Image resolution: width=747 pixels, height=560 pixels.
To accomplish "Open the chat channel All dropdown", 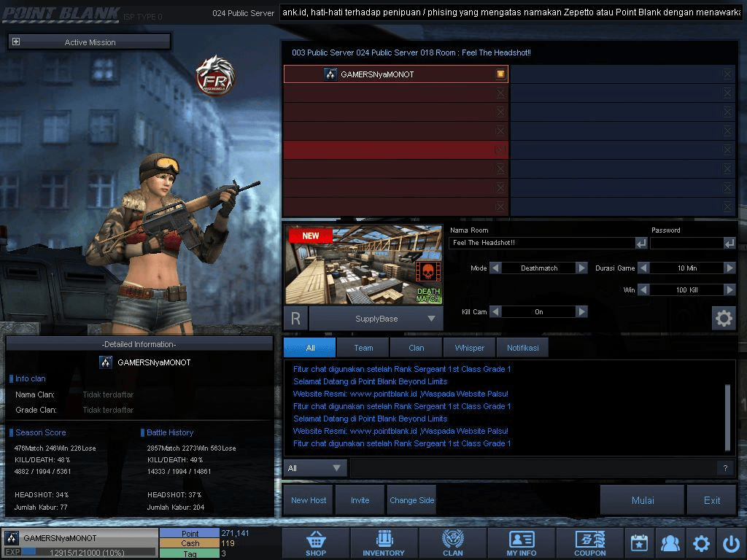I will (x=315, y=468).
